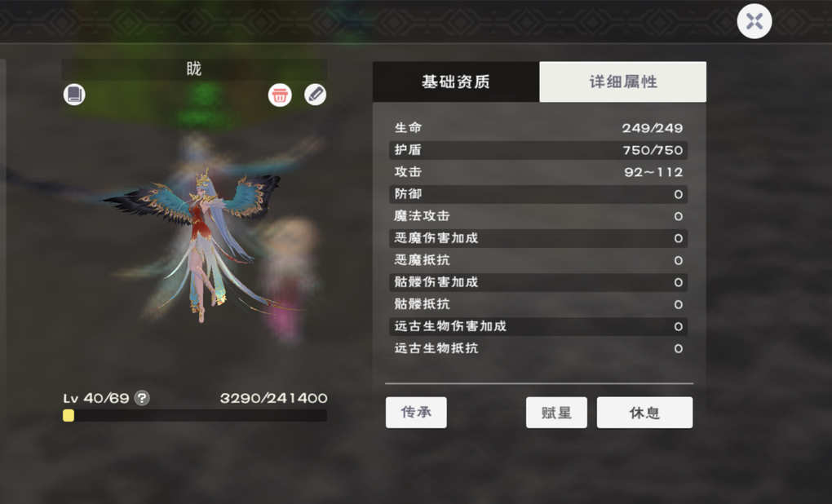Select the 生命 attribute row
This screenshot has height=504, width=832.
coord(538,128)
